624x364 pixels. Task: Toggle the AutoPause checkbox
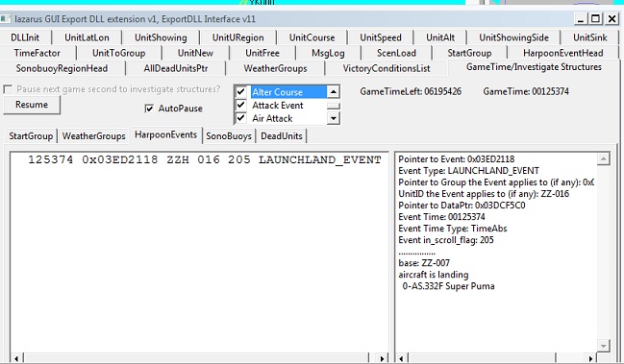click(x=149, y=109)
